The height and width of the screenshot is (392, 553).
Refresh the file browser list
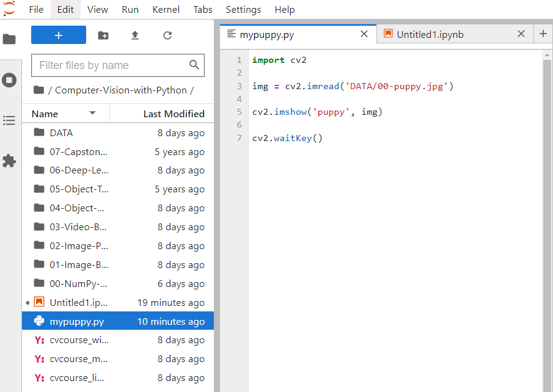pos(167,35)
